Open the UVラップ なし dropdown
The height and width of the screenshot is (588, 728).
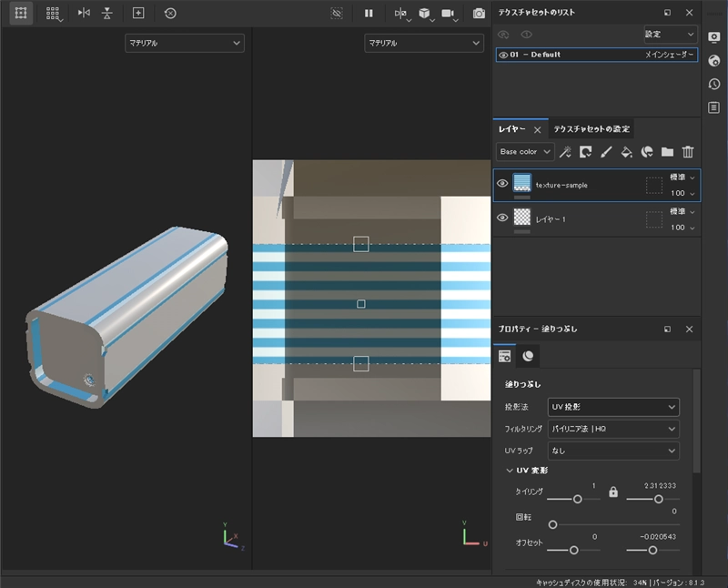tap(613, 451)
